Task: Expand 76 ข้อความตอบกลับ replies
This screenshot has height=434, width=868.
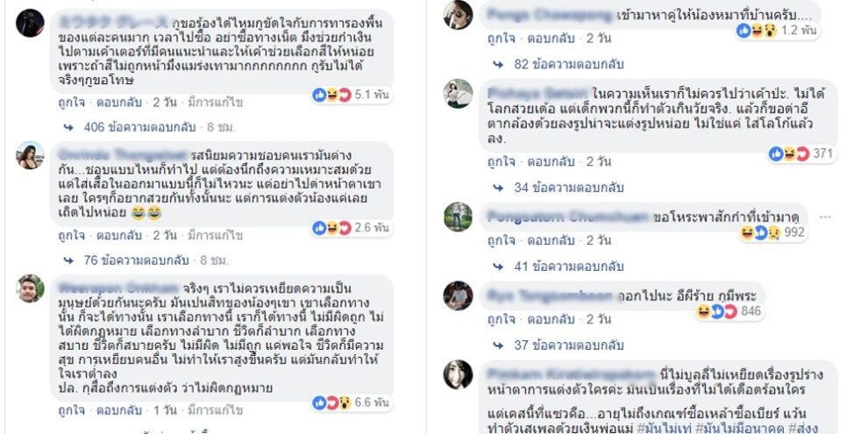Action: coord(136,260)
